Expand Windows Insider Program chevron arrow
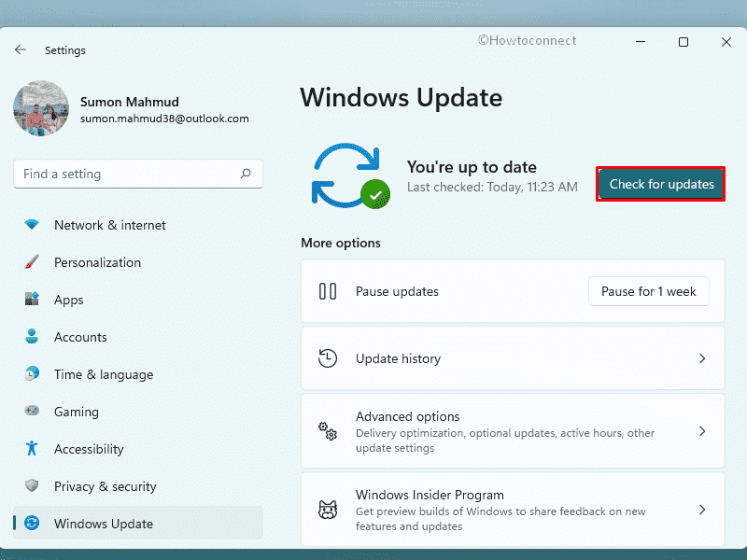The width and height of the screenshot is (747, 560). pyautogui.click(x=702, y=510)
